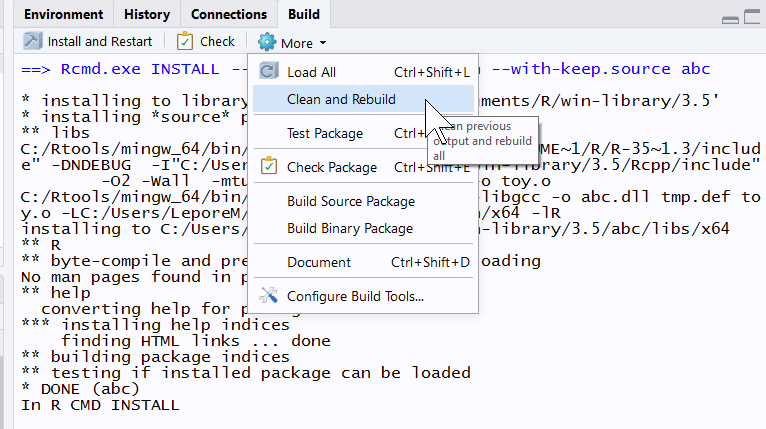Click the Install and Restart button label
This screenshot has width=766, height=429.
click(x=100, y=42)
